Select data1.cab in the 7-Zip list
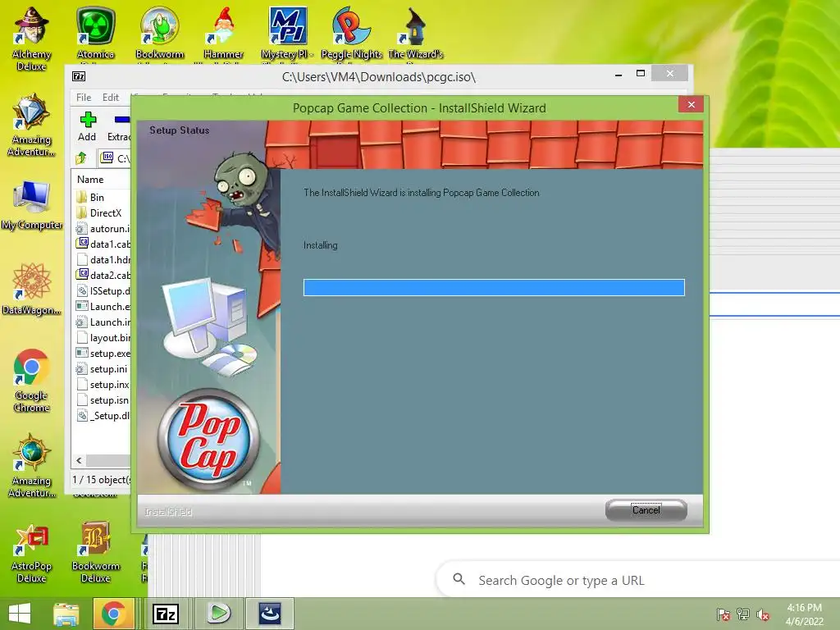This screenshot has width=840, height=630. (x=103, y=244)
